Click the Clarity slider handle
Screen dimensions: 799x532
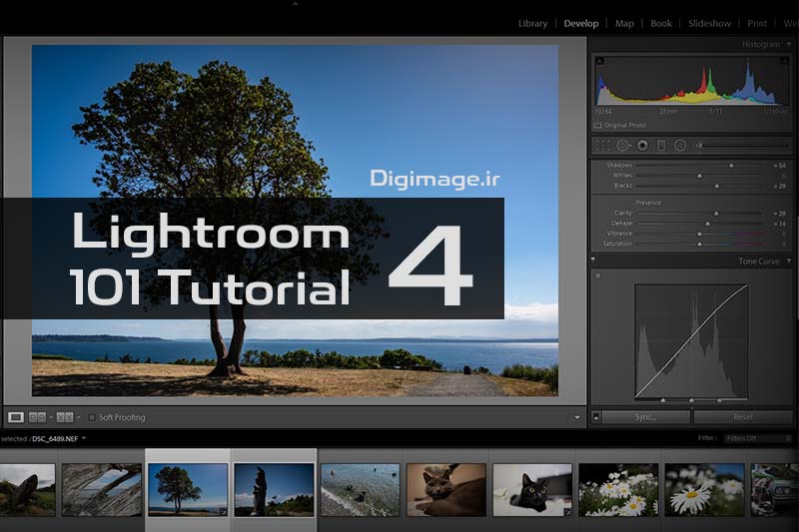[716, 213]
